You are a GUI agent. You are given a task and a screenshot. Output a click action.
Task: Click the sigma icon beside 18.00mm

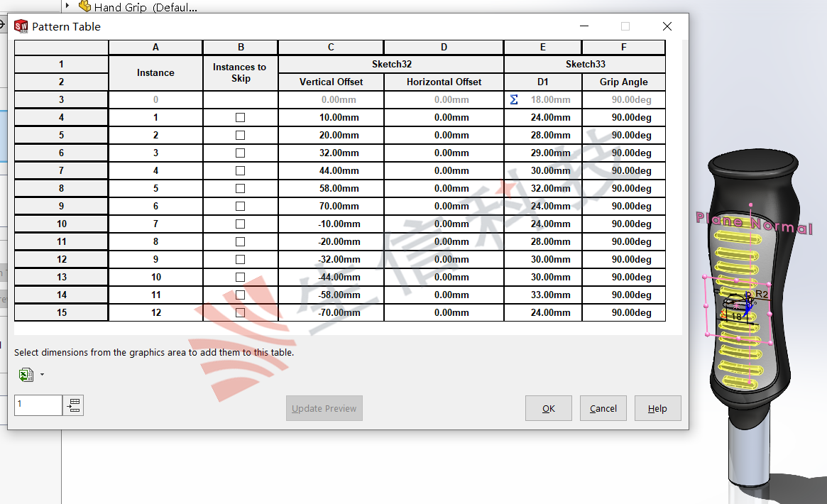pyautogui.click(x=514, y=100)
